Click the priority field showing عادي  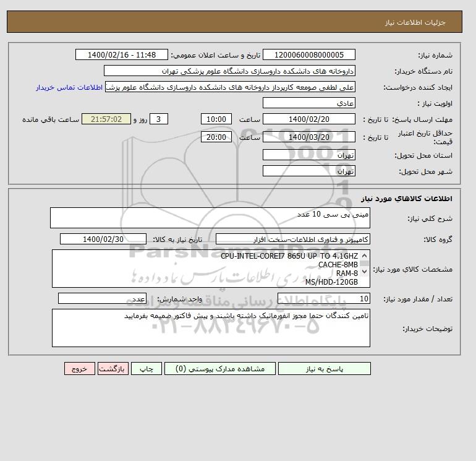308,103
